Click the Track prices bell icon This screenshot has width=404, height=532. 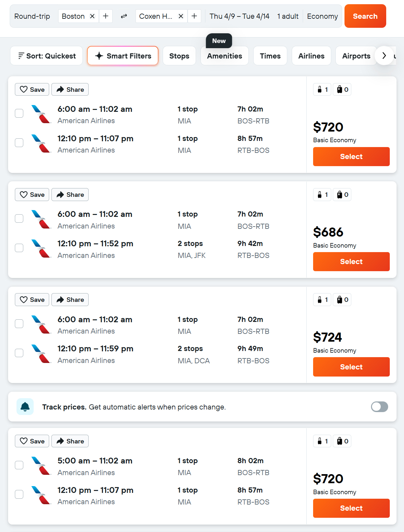(x=25, y=407)
